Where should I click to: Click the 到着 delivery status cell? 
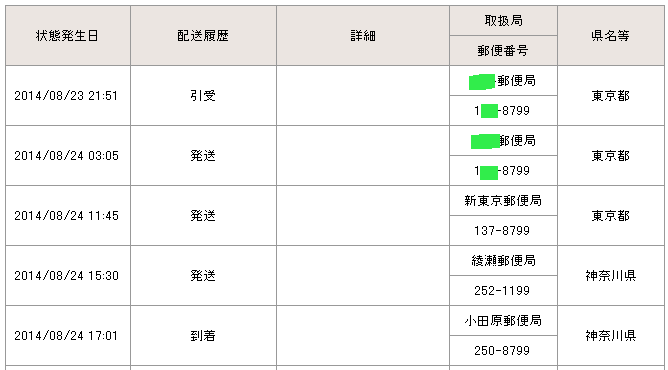(x=203, y=336)
